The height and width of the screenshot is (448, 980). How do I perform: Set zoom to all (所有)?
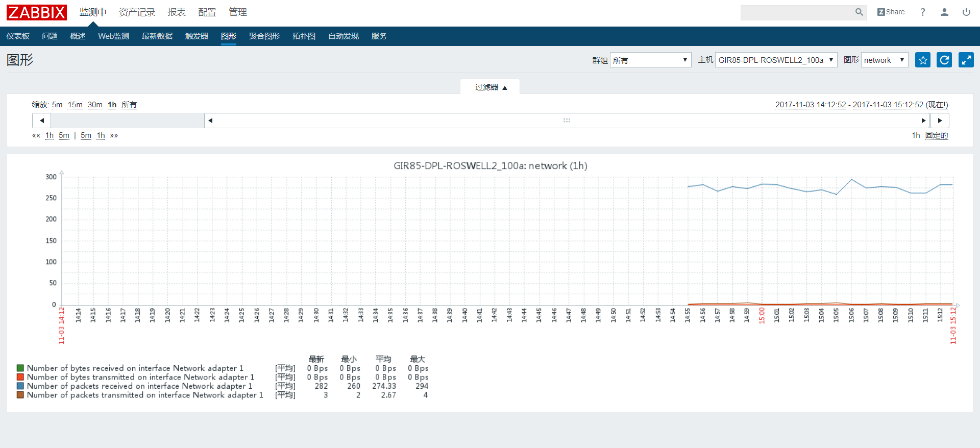point(129,105)
